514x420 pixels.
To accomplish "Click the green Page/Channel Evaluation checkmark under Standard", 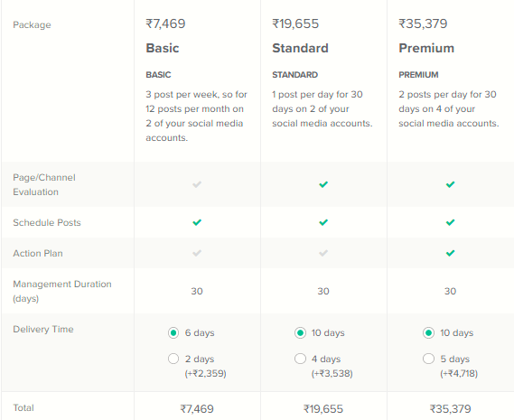I will 323,184.
